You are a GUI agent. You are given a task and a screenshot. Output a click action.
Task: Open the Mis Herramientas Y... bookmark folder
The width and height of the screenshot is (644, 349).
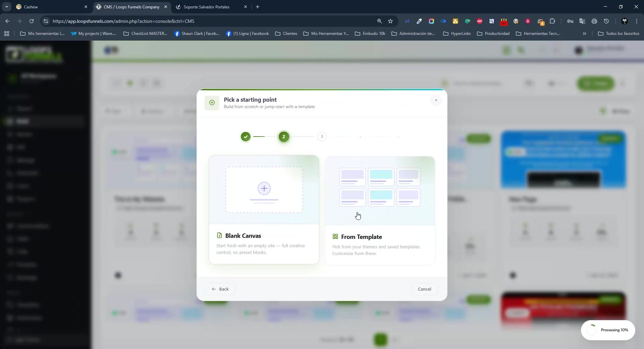[326, 34]
